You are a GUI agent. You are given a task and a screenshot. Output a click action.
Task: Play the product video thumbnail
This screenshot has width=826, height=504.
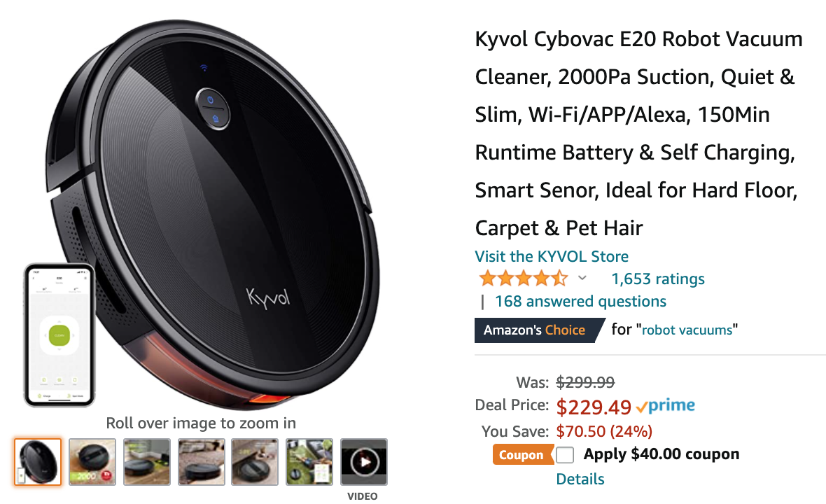(364, 462)
